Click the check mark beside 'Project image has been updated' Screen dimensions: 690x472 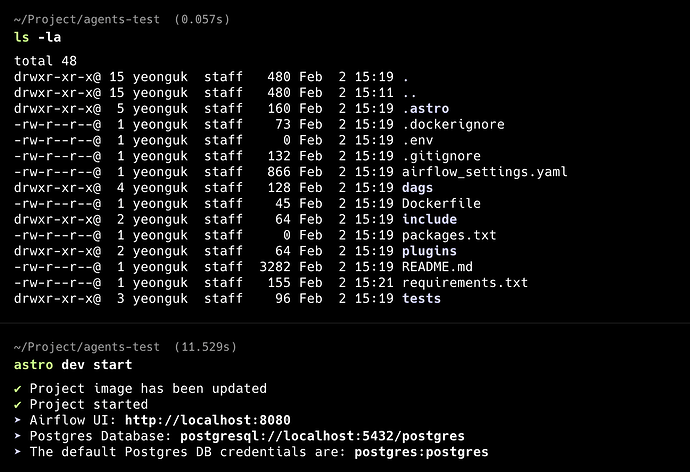pos(18,388)
